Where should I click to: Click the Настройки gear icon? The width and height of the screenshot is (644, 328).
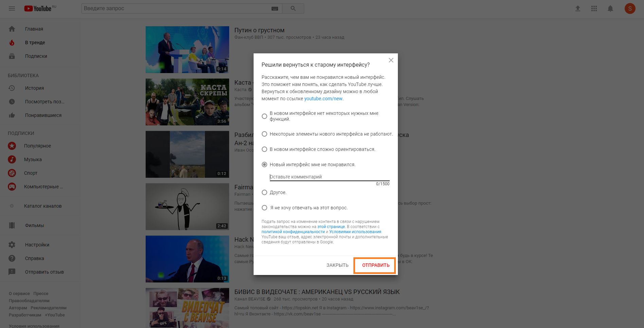(12, 245)
